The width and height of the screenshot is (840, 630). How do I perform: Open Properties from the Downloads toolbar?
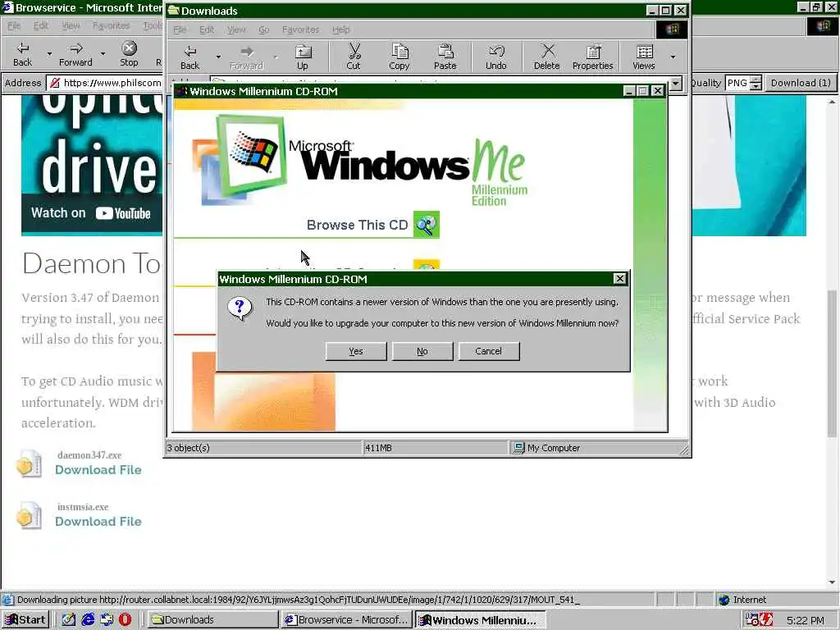pos(592,57)
